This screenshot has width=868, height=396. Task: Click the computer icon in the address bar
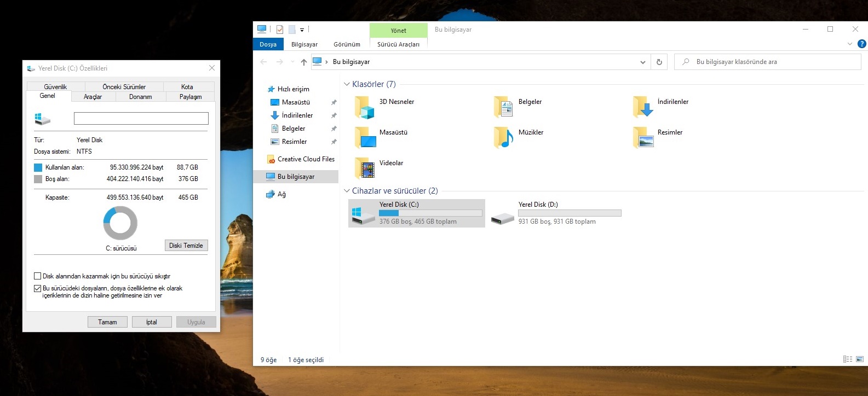(x=317, y=61)
